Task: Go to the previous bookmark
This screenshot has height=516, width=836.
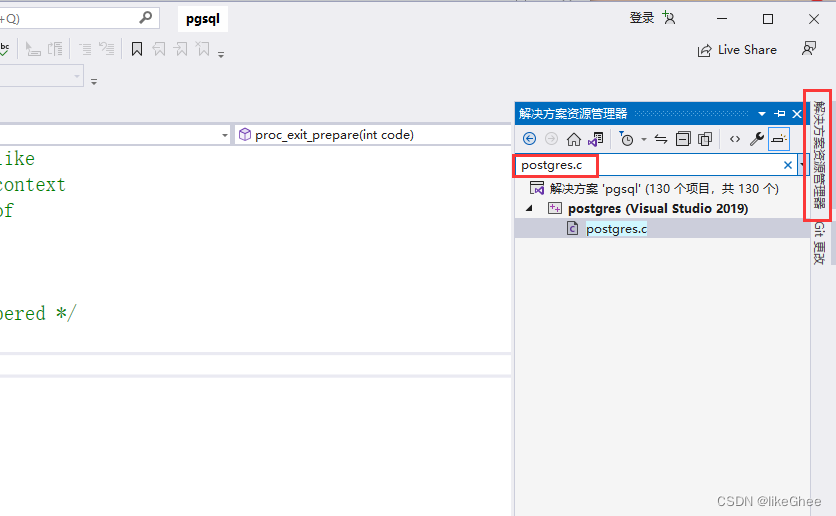Action: [159, 50]
